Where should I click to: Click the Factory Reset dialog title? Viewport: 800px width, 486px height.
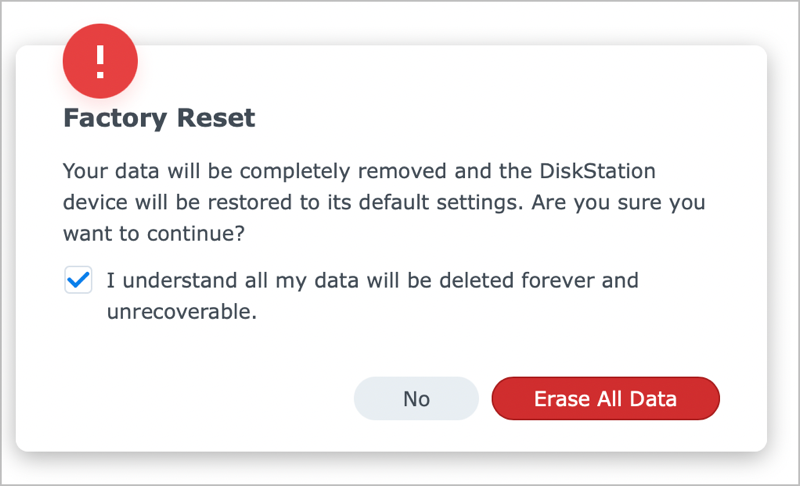159,119
